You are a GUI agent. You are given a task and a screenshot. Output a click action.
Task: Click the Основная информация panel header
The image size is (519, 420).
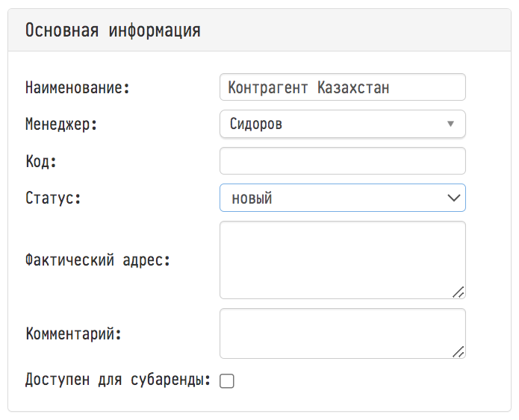(x=260, y=30)
